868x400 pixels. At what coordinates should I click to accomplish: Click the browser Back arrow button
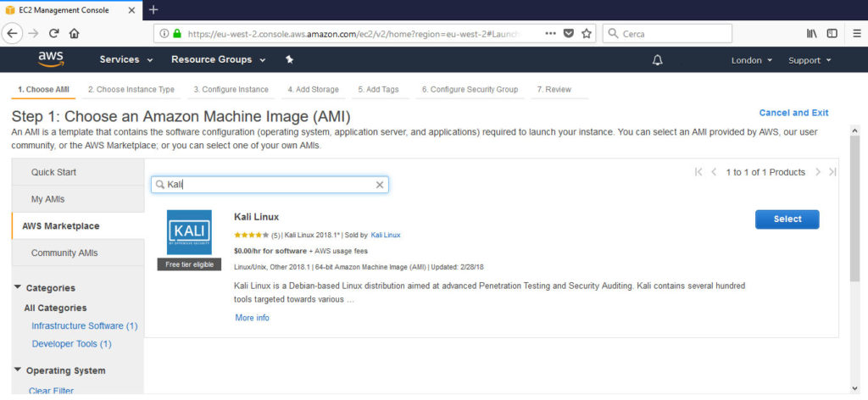12,33
